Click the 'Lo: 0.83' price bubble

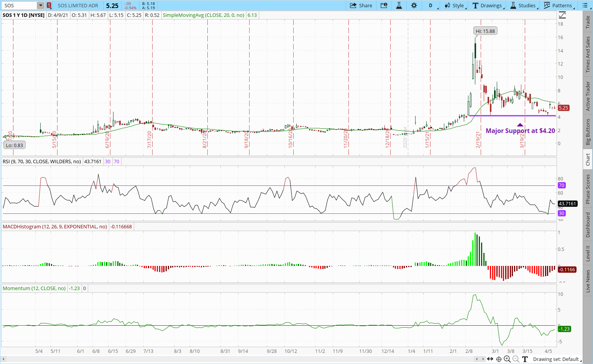click(x=14, y=145)
